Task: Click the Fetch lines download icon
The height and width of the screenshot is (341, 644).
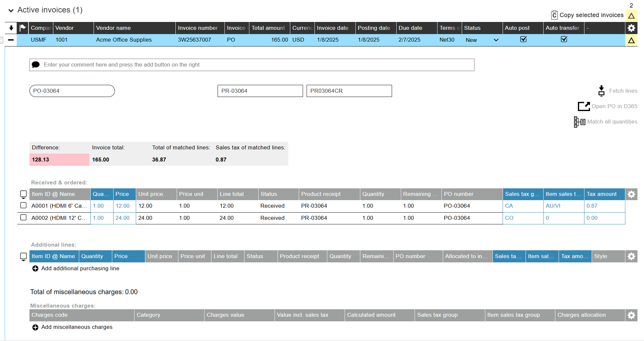Action: tap(601, 91)
